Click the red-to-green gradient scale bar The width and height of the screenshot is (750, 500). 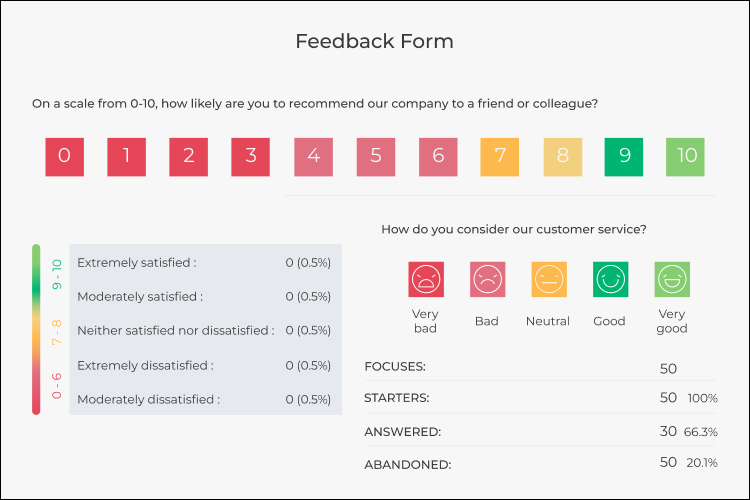tap(37, 329)
